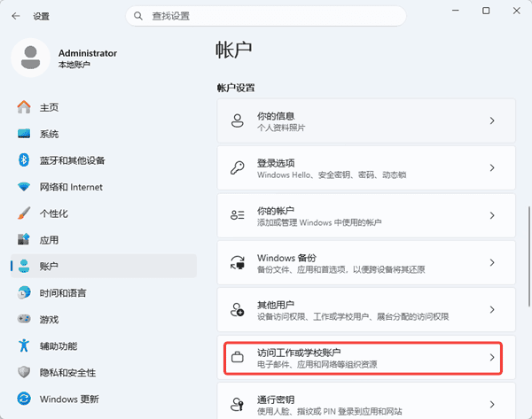
Task: Click the 账户 person icon in sidebar
Action: click(24, 266)
